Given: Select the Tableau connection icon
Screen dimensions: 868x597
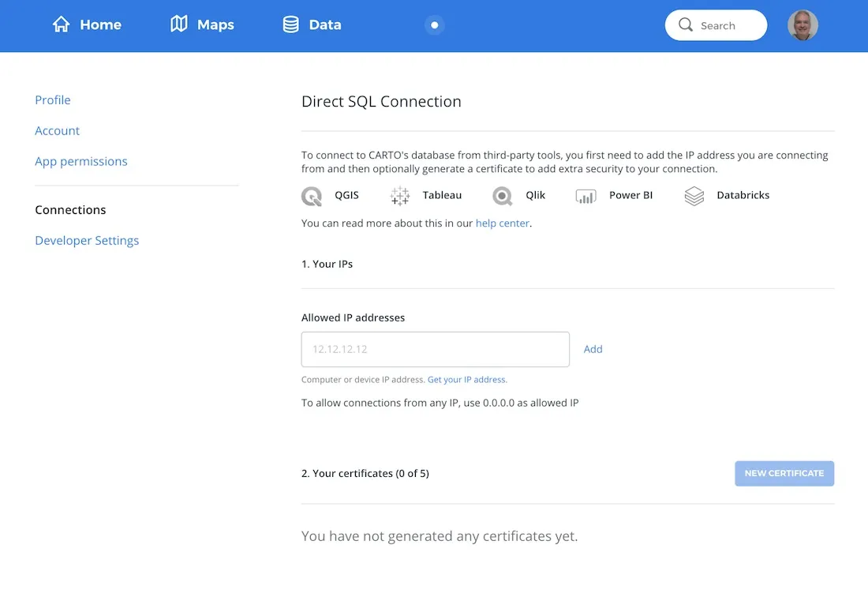Looking at the screenshot, I should pyautogui.click(x=399, y=196).
